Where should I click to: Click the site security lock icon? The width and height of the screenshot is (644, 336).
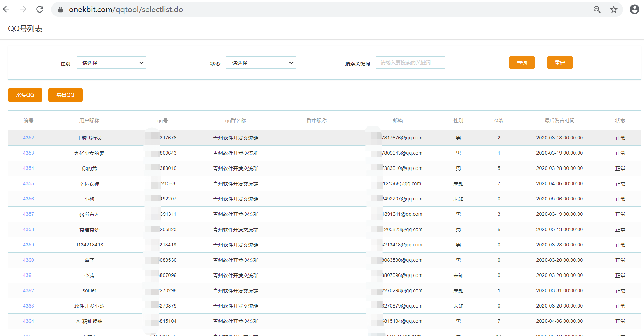60,9
